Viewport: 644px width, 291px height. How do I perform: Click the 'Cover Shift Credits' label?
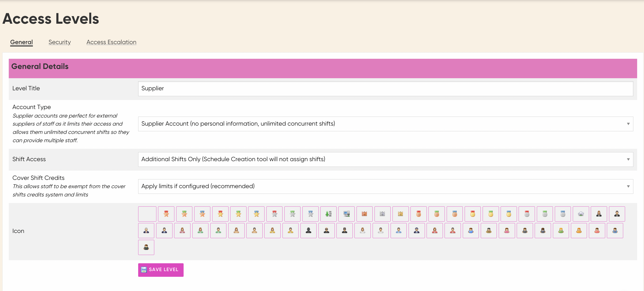tap(39, 178)
